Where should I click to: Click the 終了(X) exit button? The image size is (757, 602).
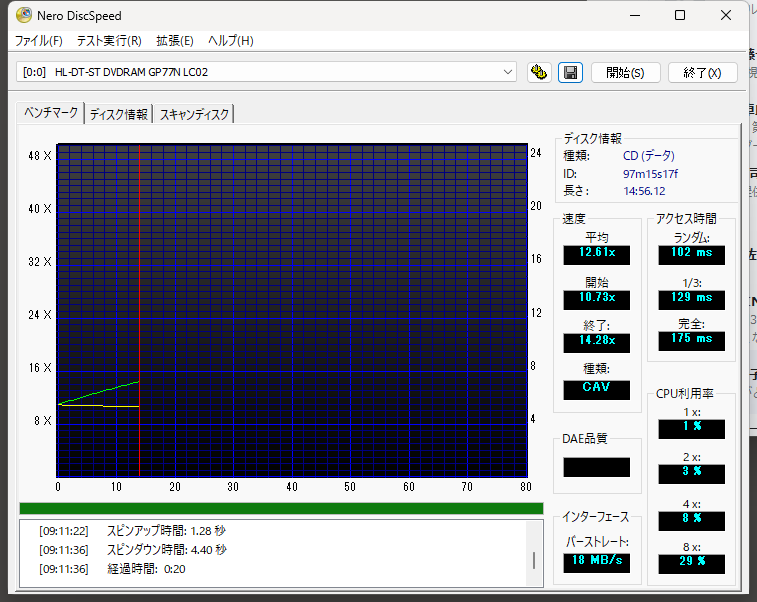(x=702, y=72)
